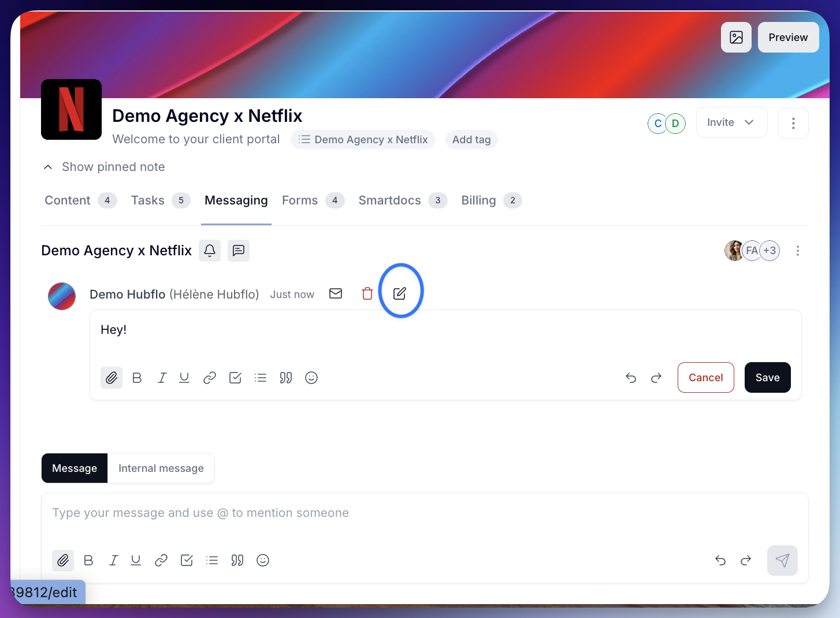Cancel editing the message

point(705,378)
